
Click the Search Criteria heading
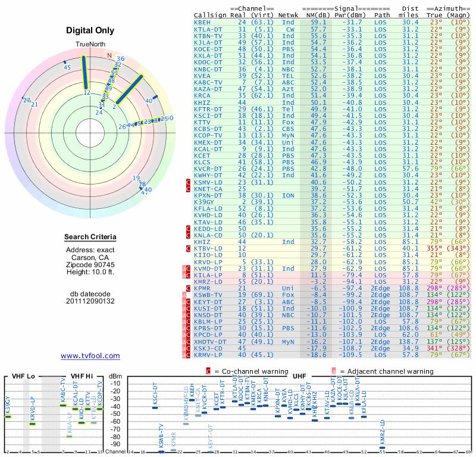coord(90,237)
